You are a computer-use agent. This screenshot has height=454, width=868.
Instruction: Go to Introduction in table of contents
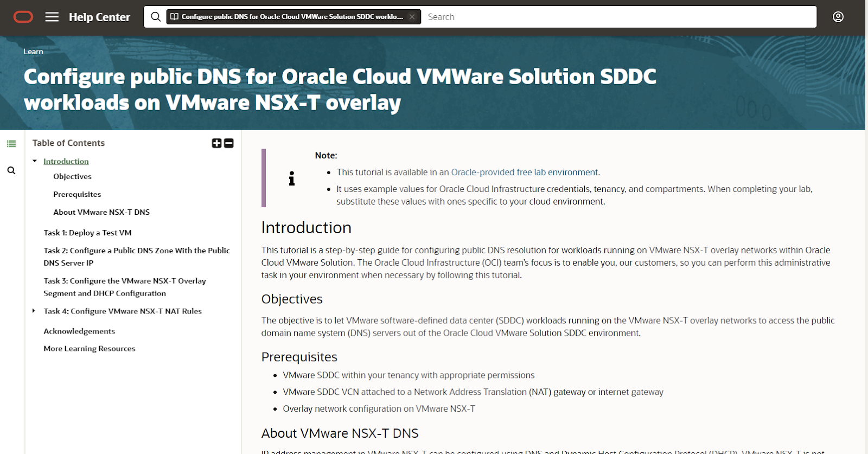tap(66, 161)
